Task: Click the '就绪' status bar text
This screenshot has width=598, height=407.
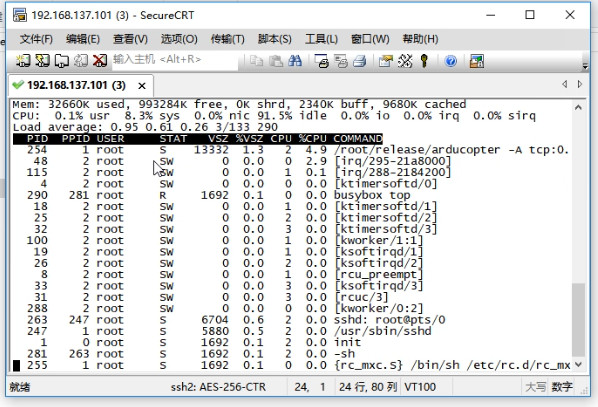Action: click(20, 387)
